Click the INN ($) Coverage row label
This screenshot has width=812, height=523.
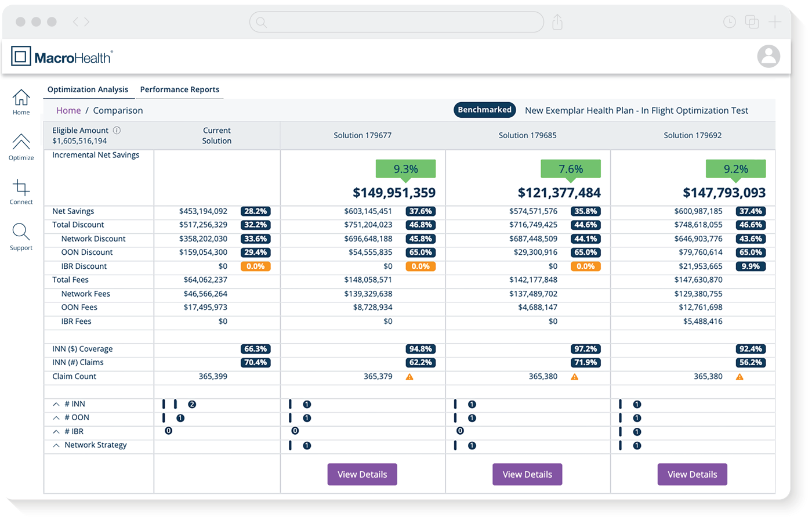(82, 349)
